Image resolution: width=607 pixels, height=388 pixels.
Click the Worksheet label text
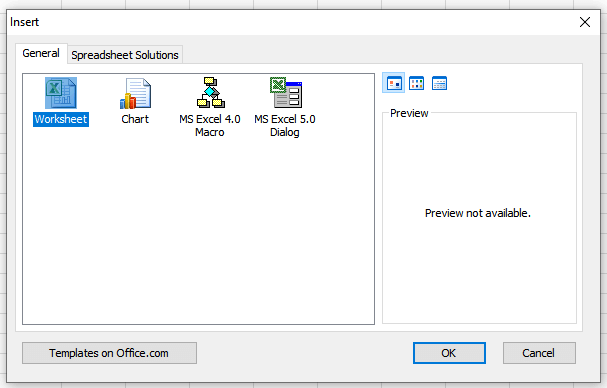61,119
